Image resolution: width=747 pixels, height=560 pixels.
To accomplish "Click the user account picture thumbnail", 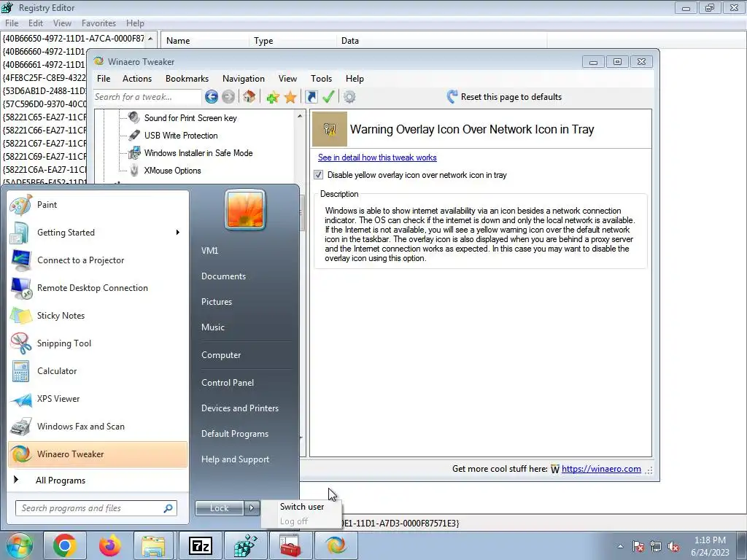I will [x=245, y=209].
